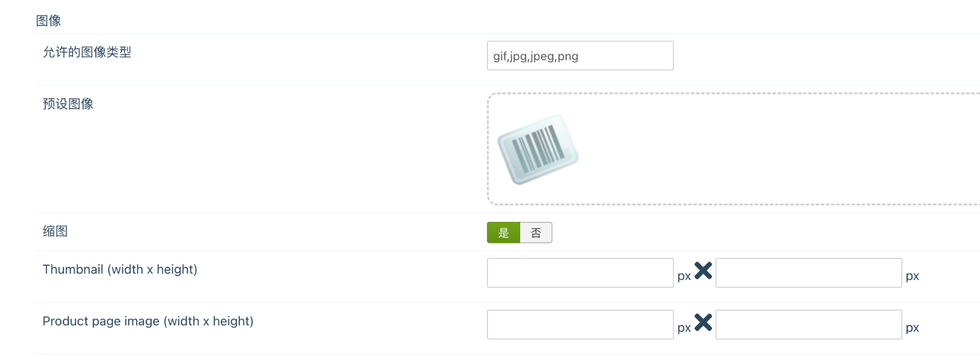This screenshot has width=980, height=356.
Task: Click the 预设图像 label
Action: point(68,104)
